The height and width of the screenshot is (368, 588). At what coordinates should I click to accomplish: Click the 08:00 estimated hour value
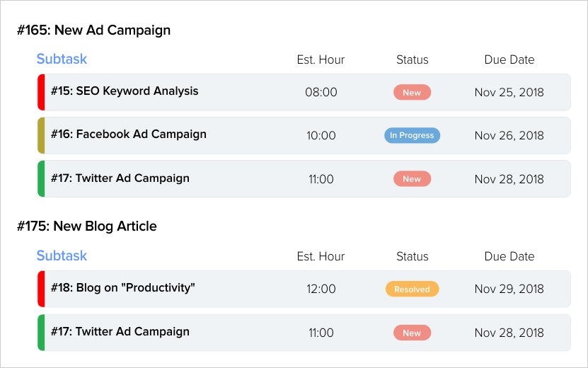(321, 93)
